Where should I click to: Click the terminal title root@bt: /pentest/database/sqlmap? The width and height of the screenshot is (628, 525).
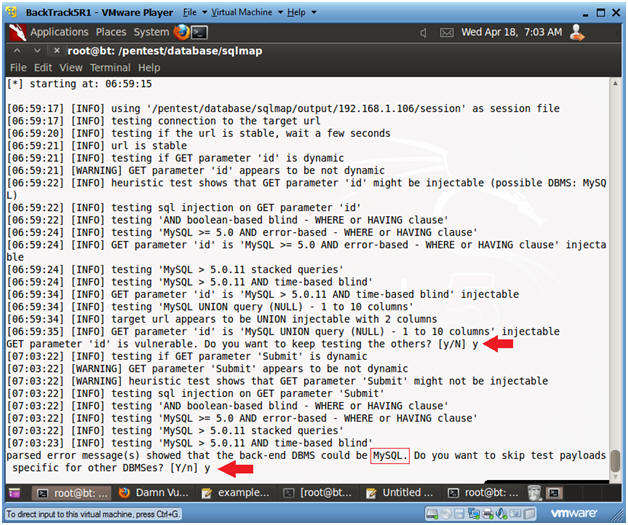(165, 51)
